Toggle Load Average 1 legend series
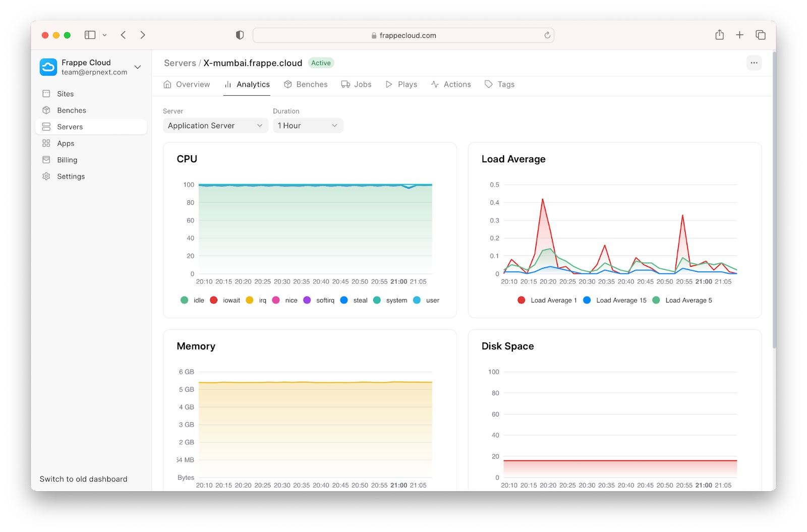The height and width of the screenshot is (532, 807). coord(547,300)
